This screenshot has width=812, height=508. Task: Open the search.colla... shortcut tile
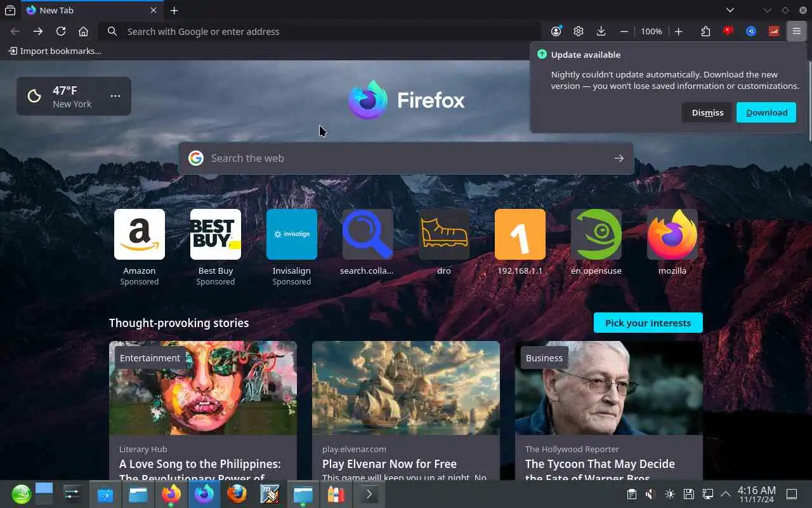pos(368,242)
